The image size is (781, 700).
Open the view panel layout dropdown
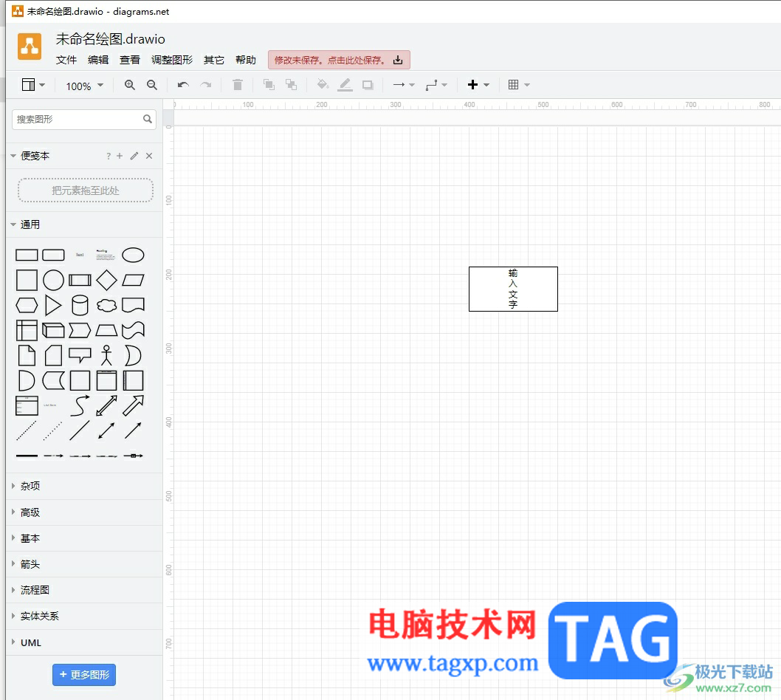pos(33,85)
